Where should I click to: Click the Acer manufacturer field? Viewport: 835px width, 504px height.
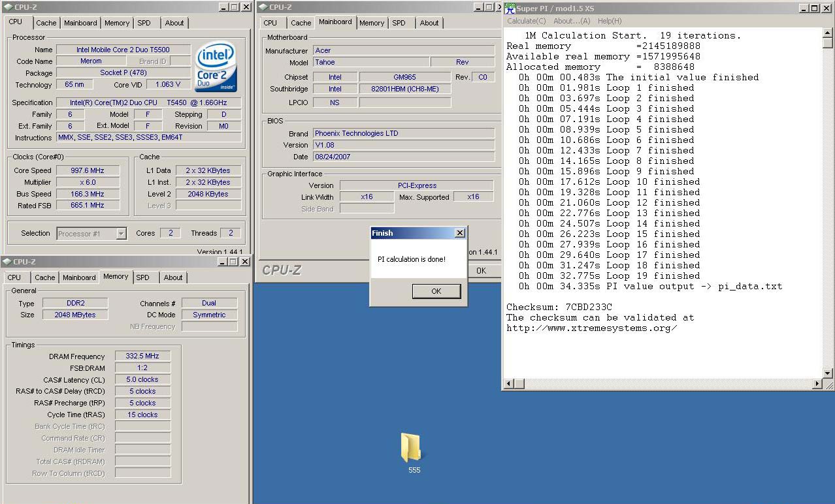[404, 50]
